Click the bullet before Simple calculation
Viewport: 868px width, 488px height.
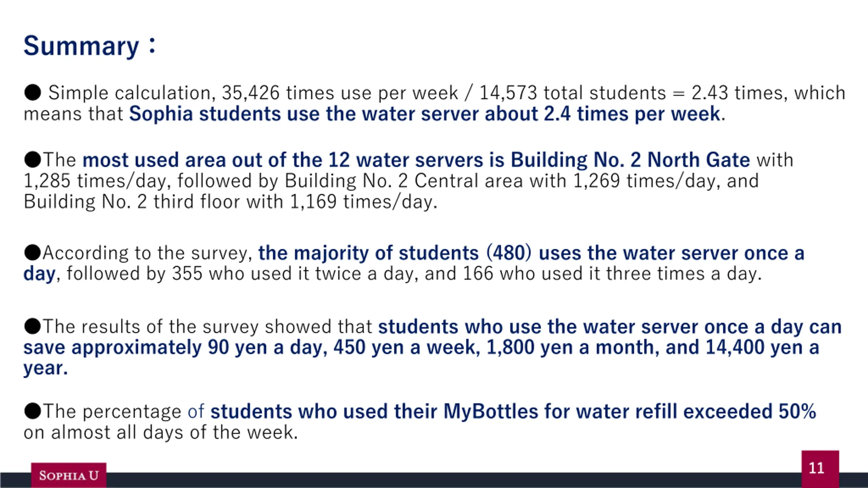coord(33,93)
